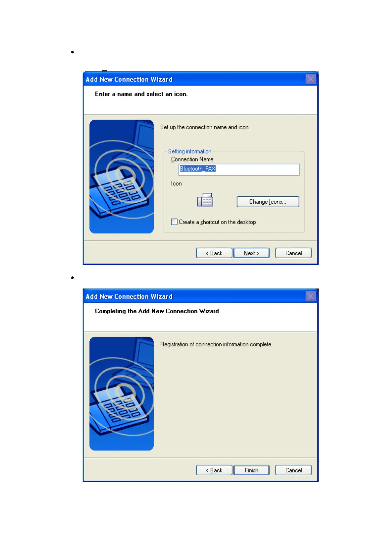392x554 pixels.
Task: Click Finish to complete the wizard
Action: click(x=251, y=470)
